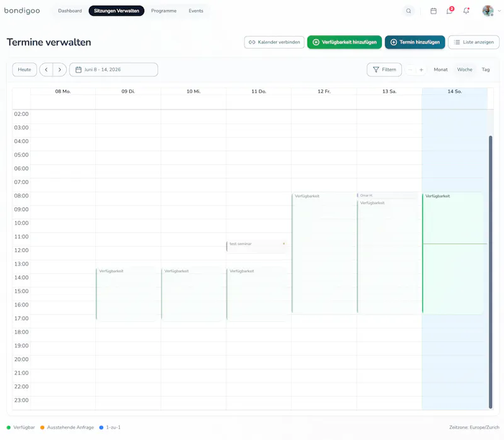Switch to the Programme tab

[x=164, y=11]
